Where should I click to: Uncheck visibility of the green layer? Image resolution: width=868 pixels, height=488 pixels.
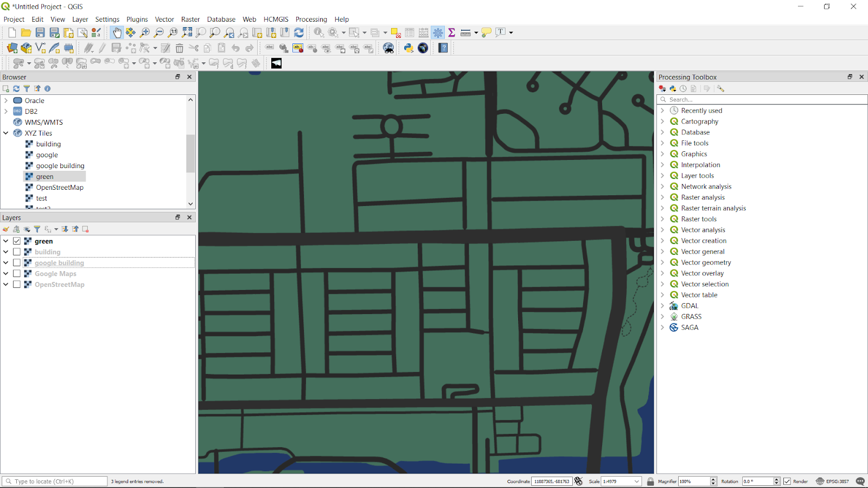(x=17, y=241)
